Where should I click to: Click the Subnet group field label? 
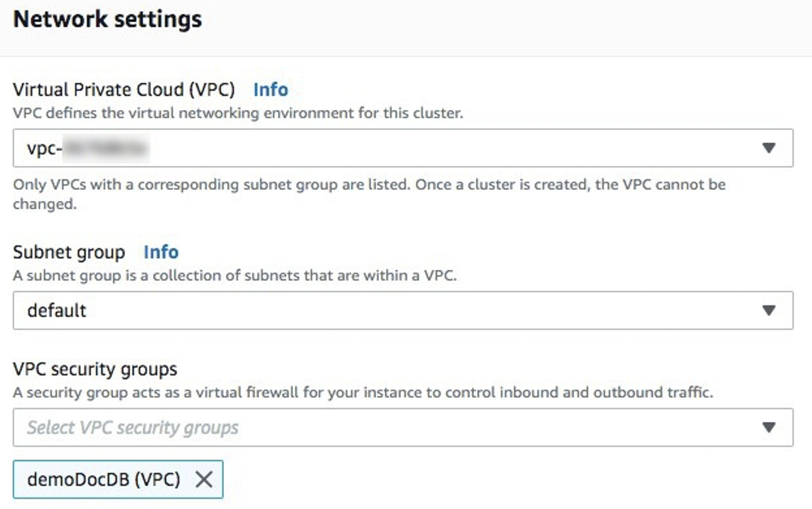69,252
